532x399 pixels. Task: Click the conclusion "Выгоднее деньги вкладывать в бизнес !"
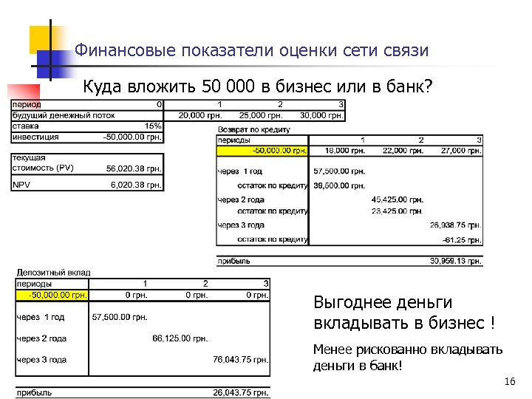(404, 313)
